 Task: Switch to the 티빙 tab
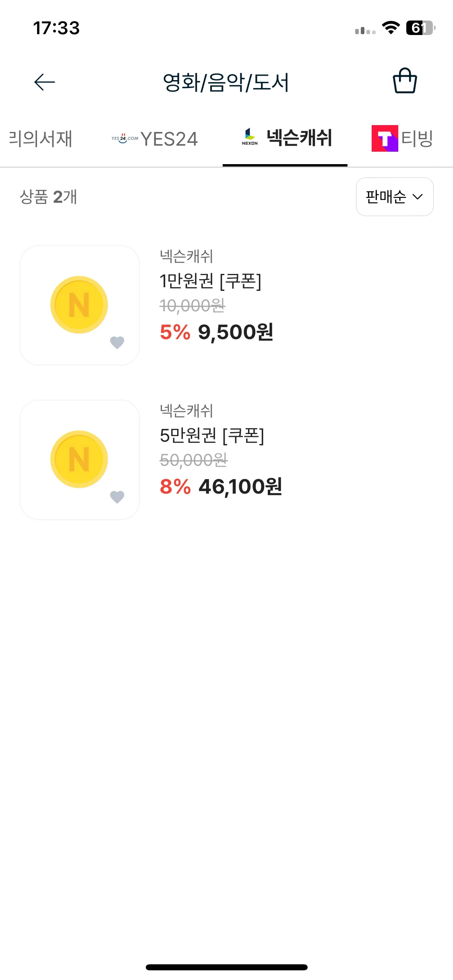402,138
